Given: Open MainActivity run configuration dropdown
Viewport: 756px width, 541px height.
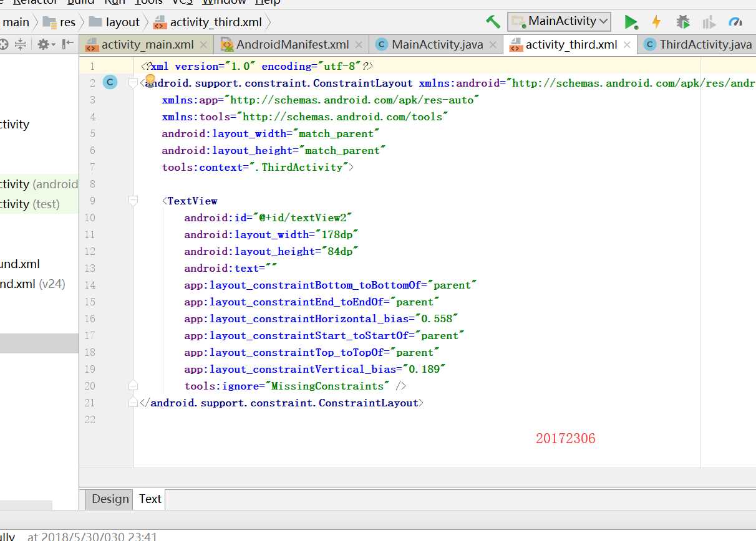Looking at the screenshot, I should 559,21.
